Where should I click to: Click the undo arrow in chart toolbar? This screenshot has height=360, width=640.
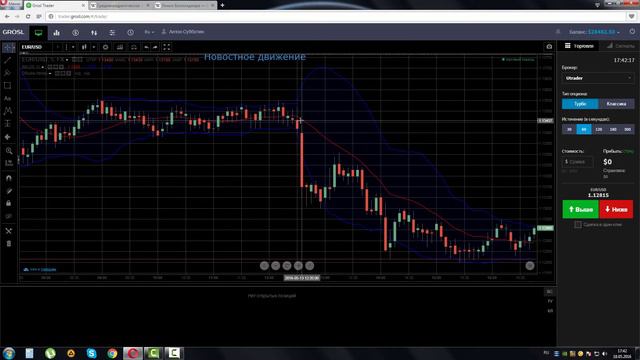pos(146,47)
